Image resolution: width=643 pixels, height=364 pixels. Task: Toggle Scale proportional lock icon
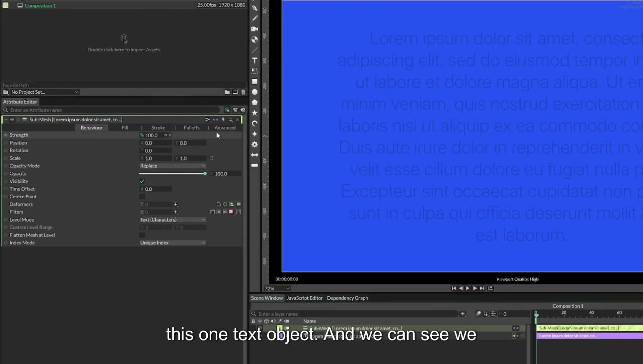[211, 158]
